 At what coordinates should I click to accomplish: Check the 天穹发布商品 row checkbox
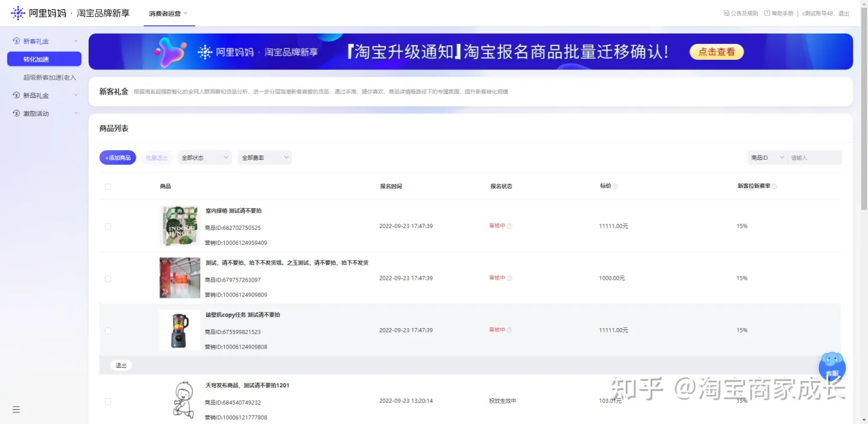pyautogui.click(x=108, y=401)
